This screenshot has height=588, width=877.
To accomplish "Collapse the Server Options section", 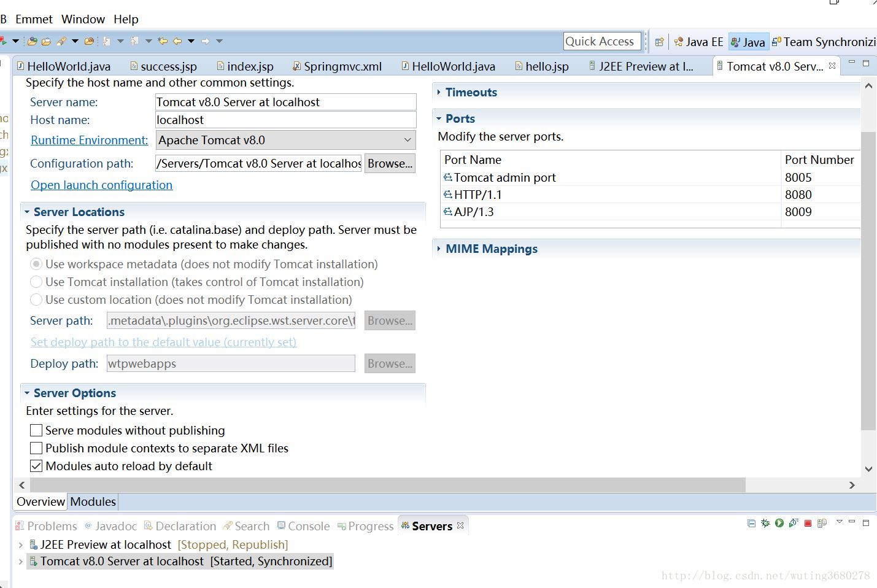I will pos(27,393).
